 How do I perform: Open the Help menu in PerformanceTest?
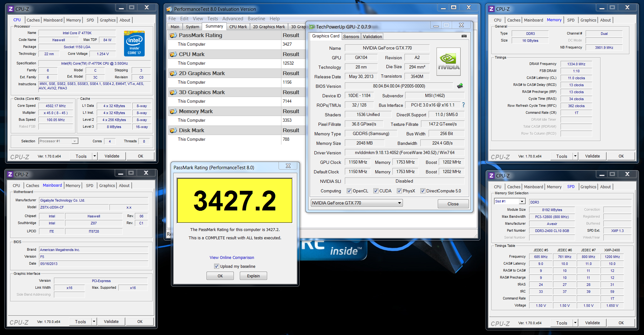(x=275, y=19)
